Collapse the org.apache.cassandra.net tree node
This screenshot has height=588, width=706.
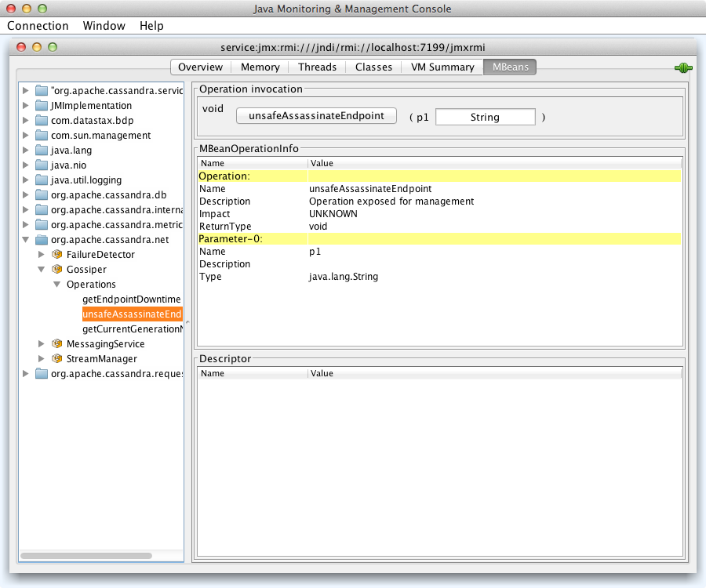point(26,240)
